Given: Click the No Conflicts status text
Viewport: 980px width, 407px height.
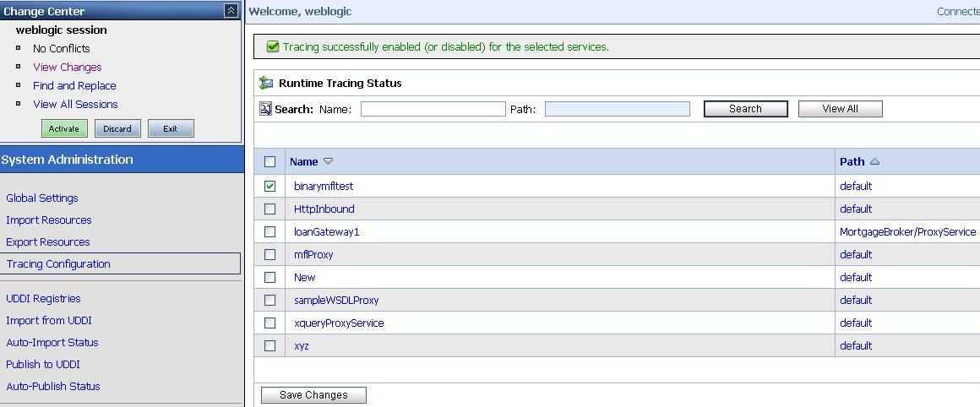Looking at the screenshot, I should (x=61, y=48).
